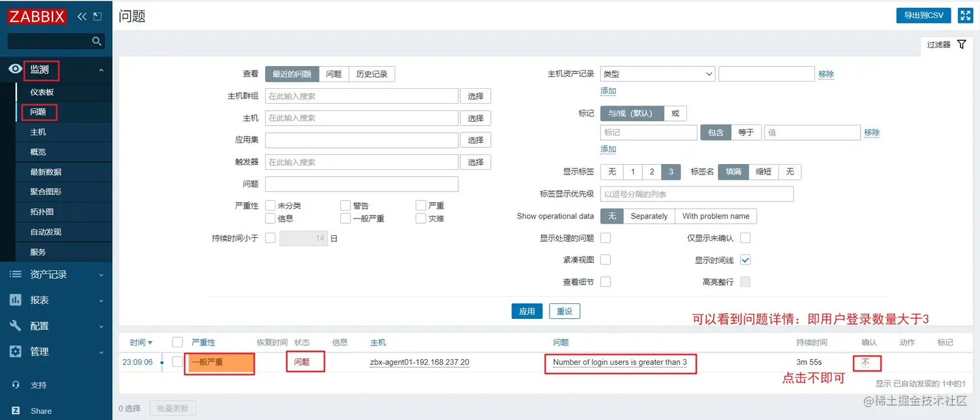980x420 pixels.
Task: Click the wrench icon beside 配置
Action: pos(15,326)
